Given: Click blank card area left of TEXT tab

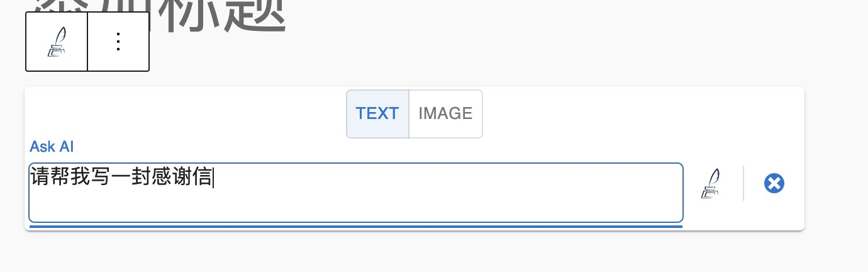Looking at the screenshot, I should [x=189, y=113].
